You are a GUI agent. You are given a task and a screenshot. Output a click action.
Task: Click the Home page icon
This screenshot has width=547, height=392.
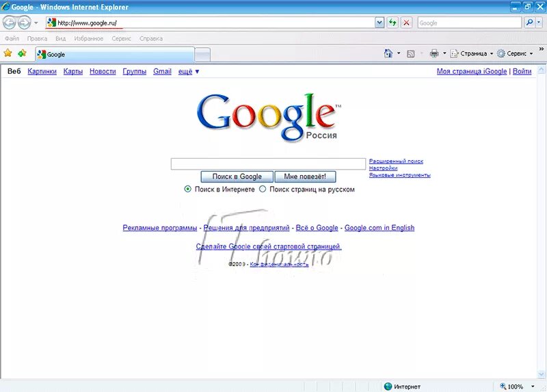pyautogui.click(x=388, y=53)
